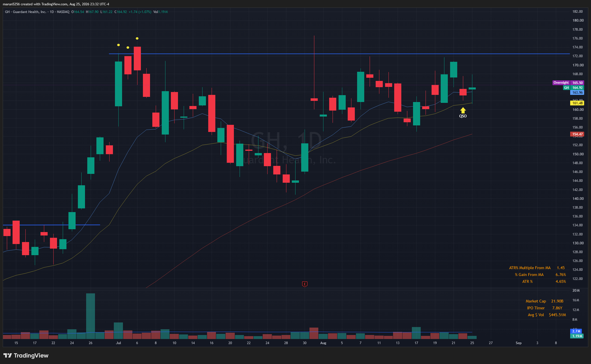Click the short blue horizontal line near 134
591x364 pixels.
[x=51, y=225]
